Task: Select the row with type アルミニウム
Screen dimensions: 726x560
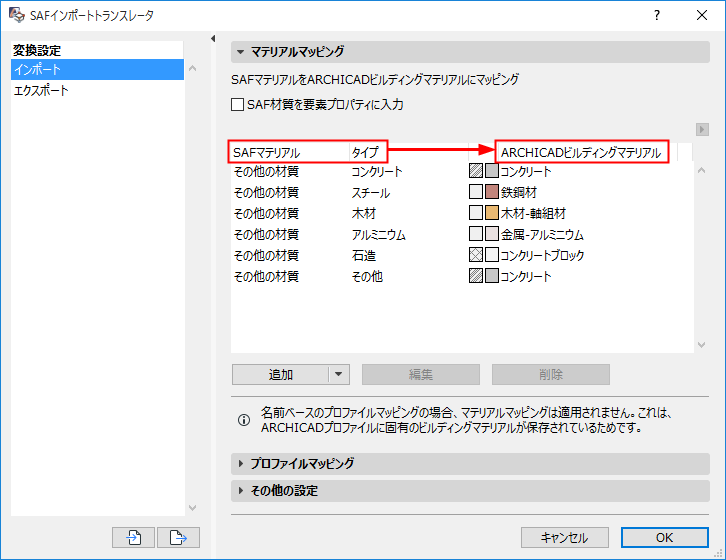Action: pyautogui.click(x=462, y=234)
